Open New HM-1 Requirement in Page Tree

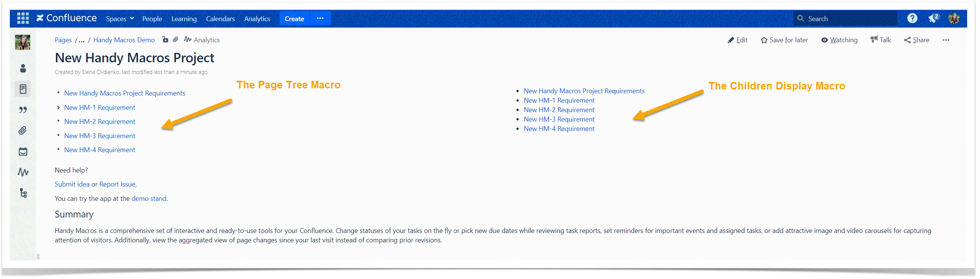click(x=99, y=108)
